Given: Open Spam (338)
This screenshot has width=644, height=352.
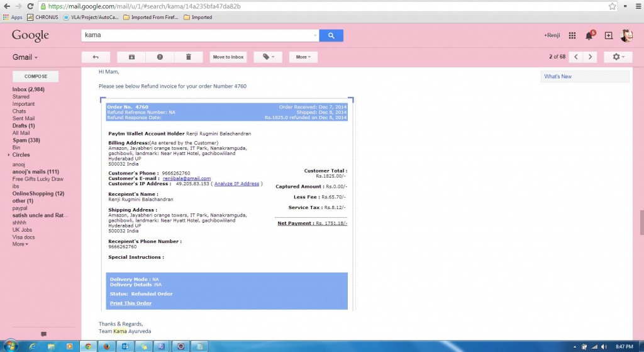Looking at the screenshot, I should click(x=26, y=140).
